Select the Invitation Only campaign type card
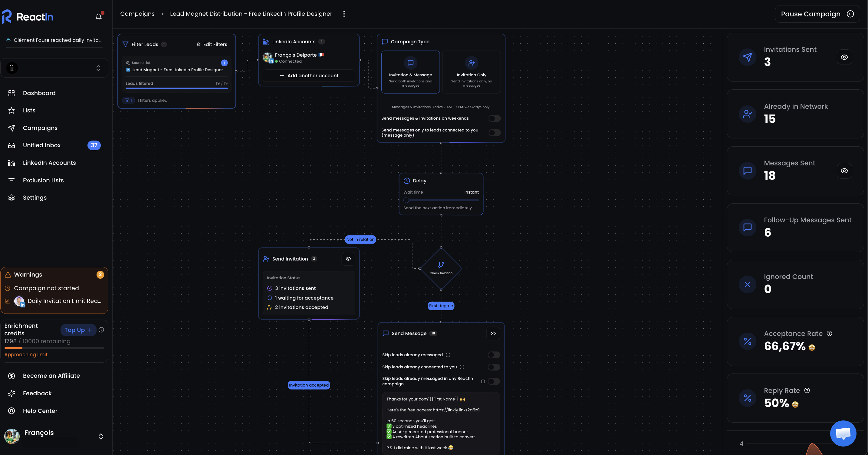Image resolution: width=868 pixels, height=455 pixels. (x=471, y=72)
